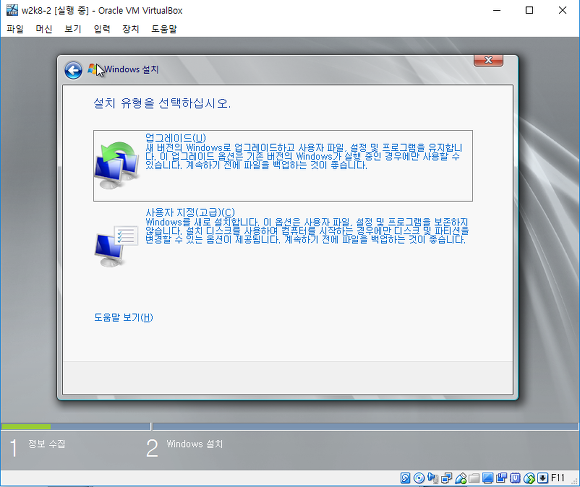Click the VirtualBox window title icon
This screenshot has height=487, width=580.
11,10
